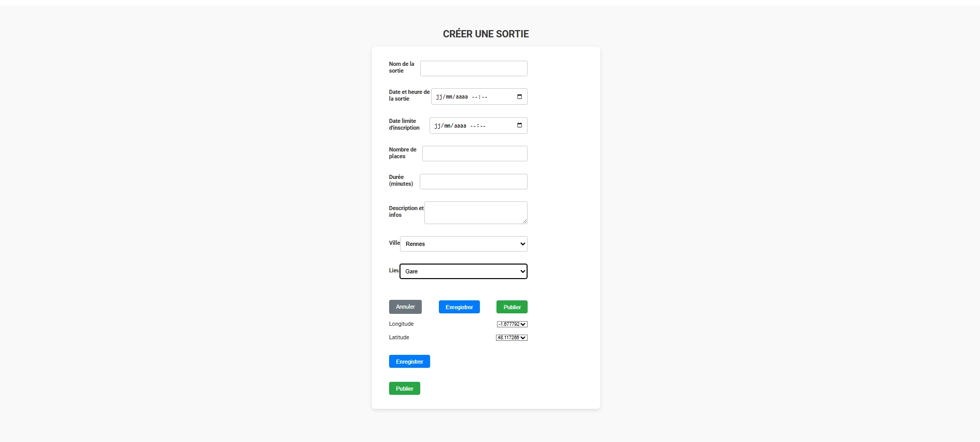980x442 pixels.
Task: Click the Nombre de places input
Action: tap(474, 154)
